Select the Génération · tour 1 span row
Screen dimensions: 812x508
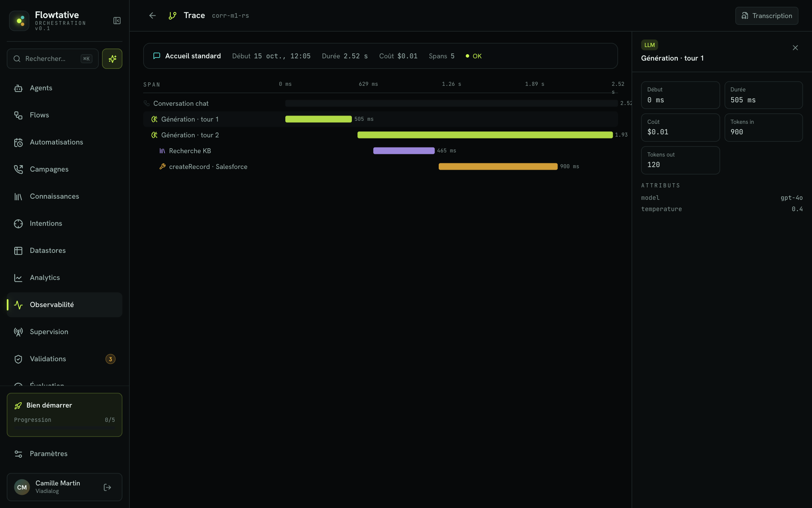(380, 119)
